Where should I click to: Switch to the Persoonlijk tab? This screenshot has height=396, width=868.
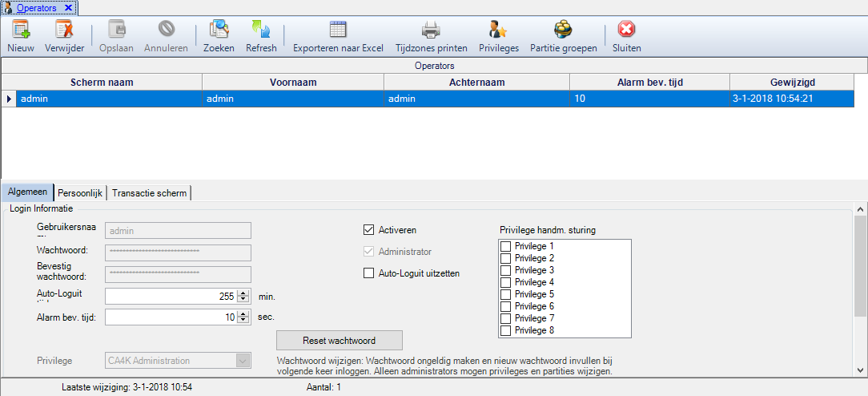(x=80, y=192)
